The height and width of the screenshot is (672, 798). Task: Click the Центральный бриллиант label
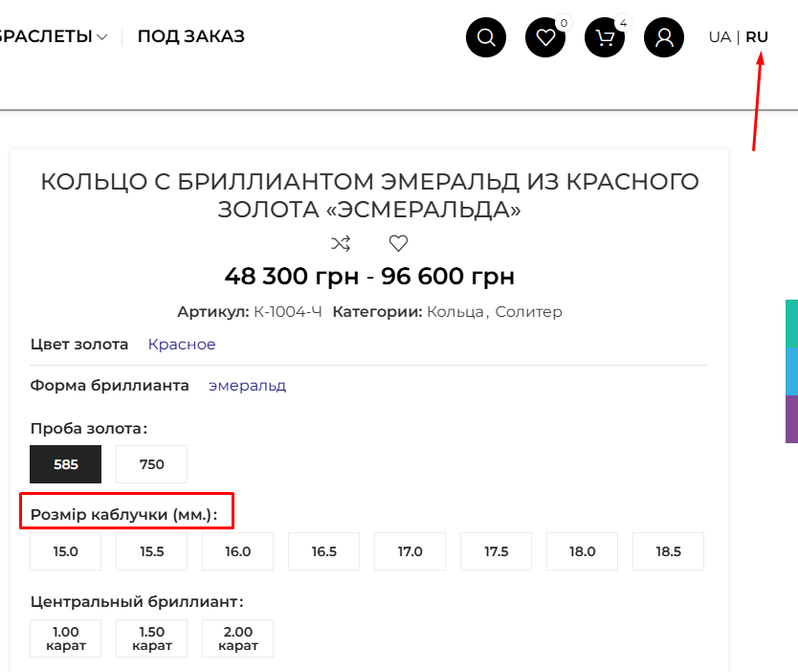137,602
